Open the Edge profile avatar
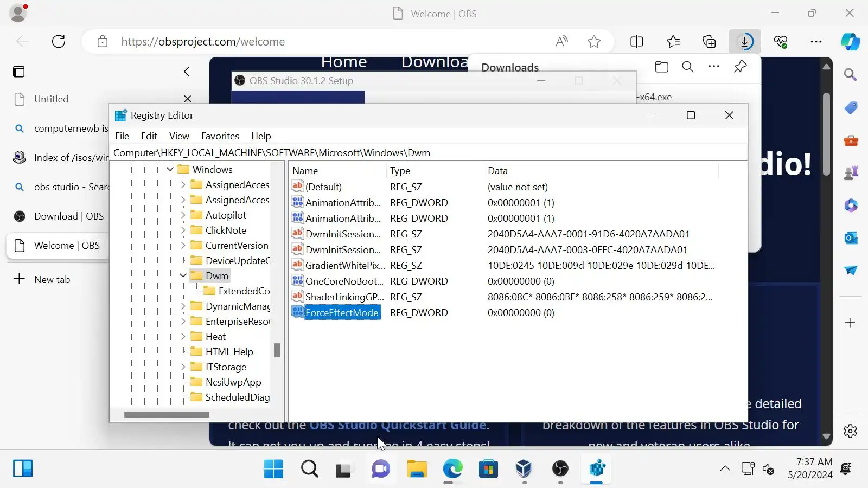 pos(18,13)
